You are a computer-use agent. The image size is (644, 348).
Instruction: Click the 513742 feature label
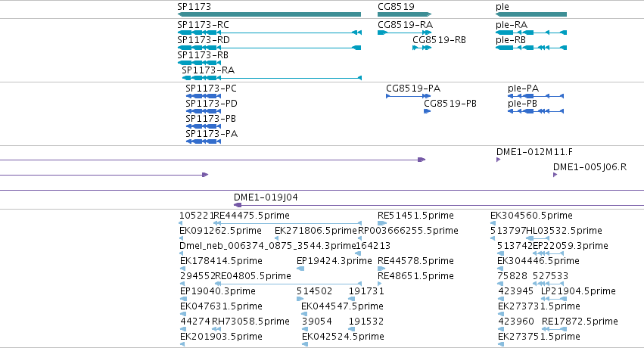(515, 246)
